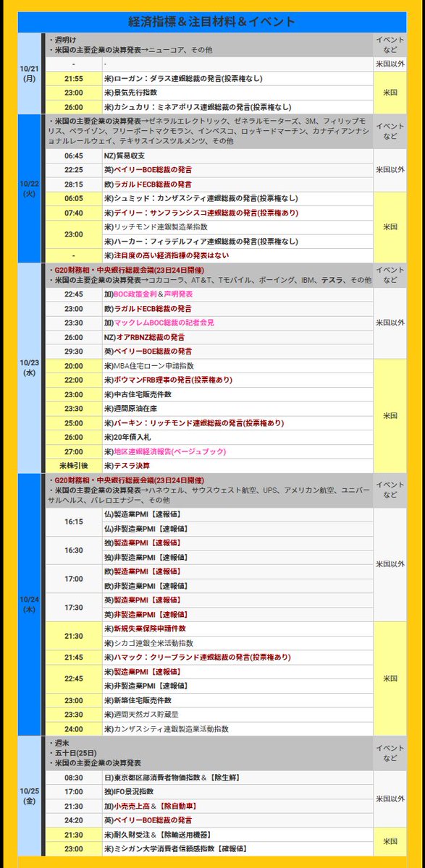Click 英)非製造業PMI【速報値】 entry
The height and width of the screenshot is (868, 425).
tap(237, 614)
